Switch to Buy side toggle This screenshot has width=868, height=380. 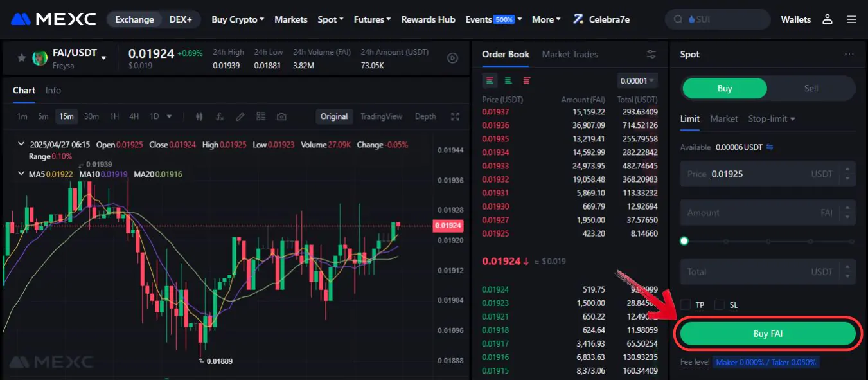pos(724,88)
